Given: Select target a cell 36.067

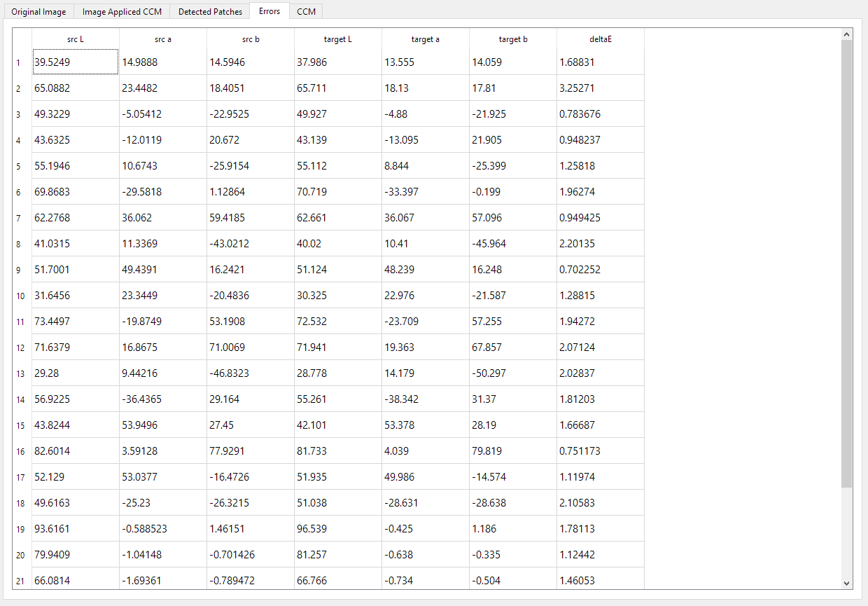Looking at the screenshot, I should coord(426,218).
